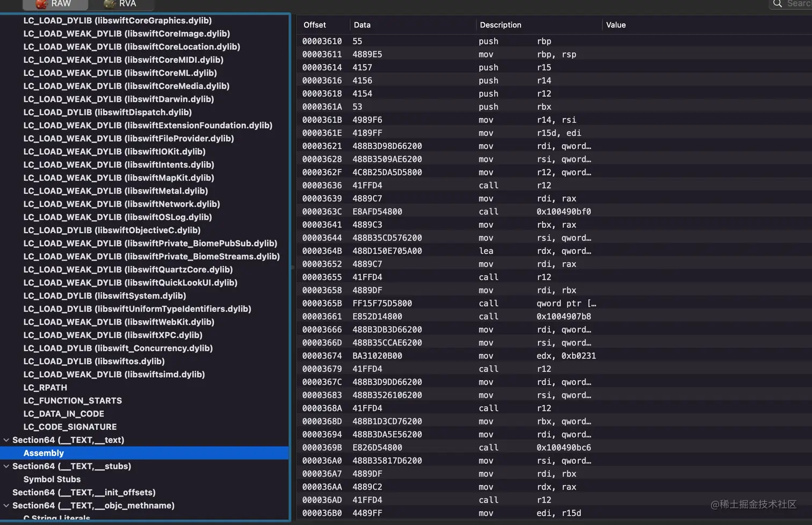Screen dimensions: 812x525
Task: Select the call qword ptr row at 0000365B
Action: click(554, 304)
